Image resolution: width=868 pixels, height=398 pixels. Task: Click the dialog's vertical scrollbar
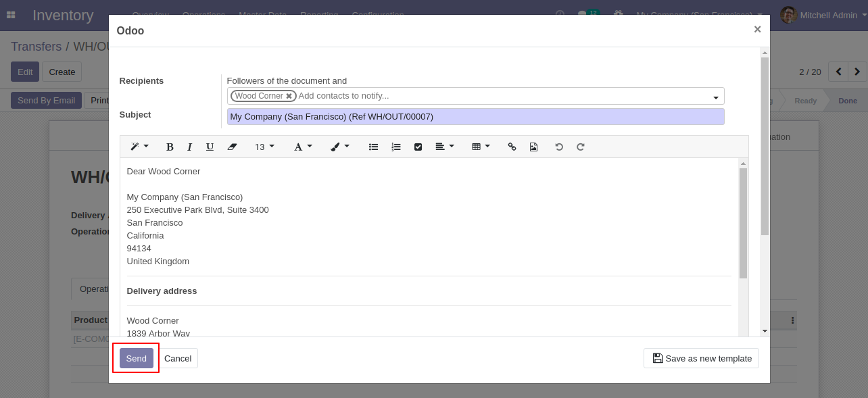(765, 146)
